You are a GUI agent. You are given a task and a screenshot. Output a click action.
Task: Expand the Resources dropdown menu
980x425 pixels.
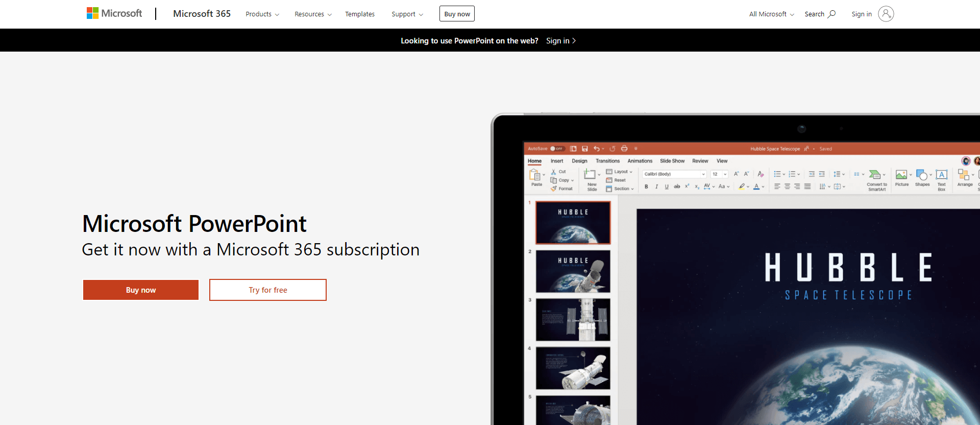point(313,14)
